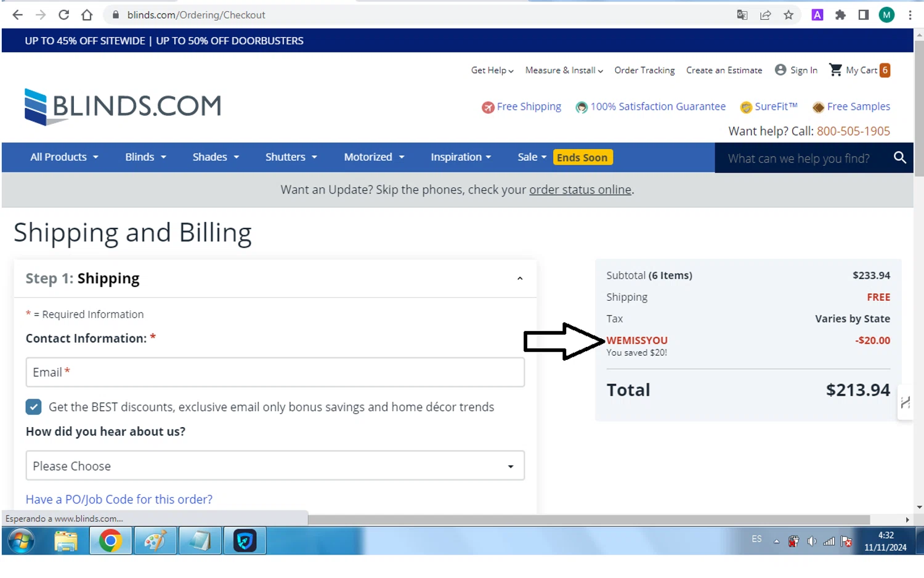This screenshot has width=924, height=578.
Task: Open Paint from the taskbar
Action: point(155,541)
